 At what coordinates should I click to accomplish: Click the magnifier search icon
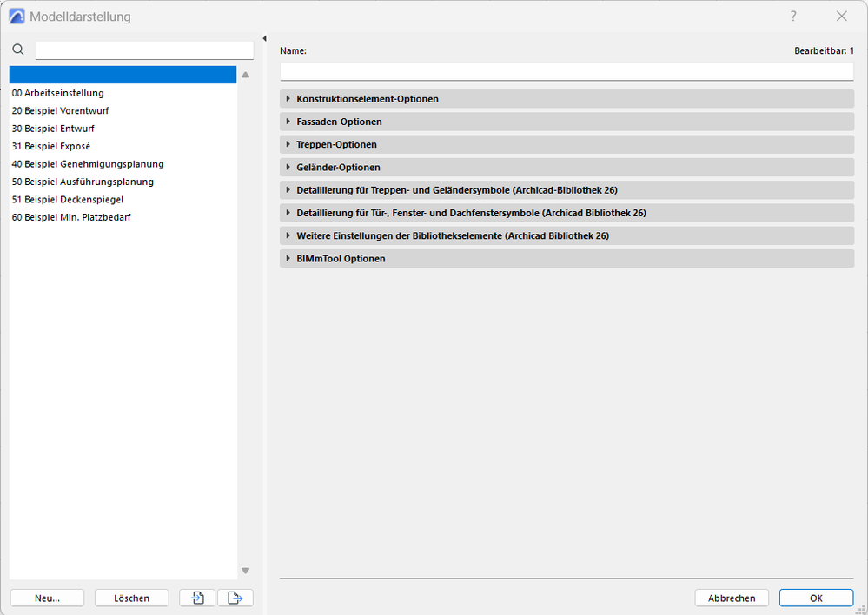(x=17, y=50)
